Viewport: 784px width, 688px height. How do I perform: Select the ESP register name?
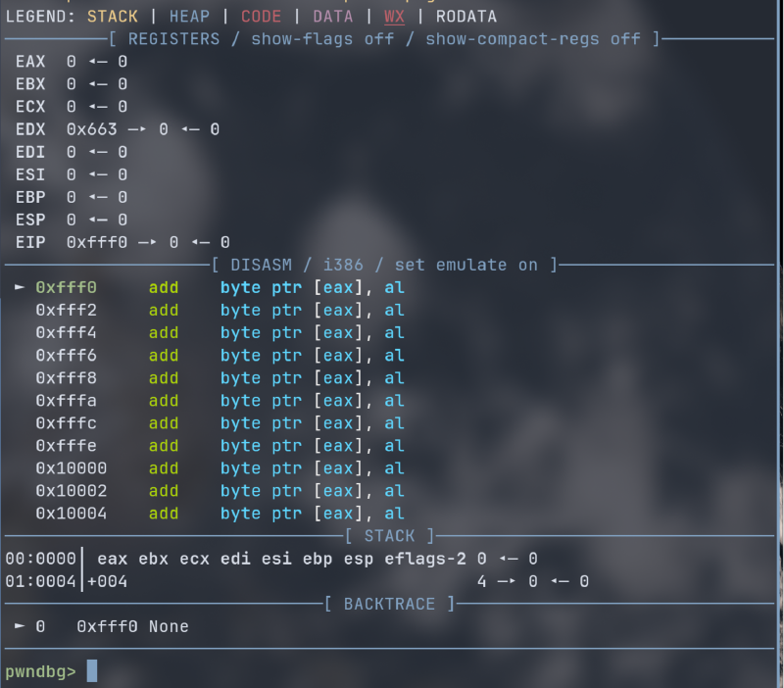point(30,220)
